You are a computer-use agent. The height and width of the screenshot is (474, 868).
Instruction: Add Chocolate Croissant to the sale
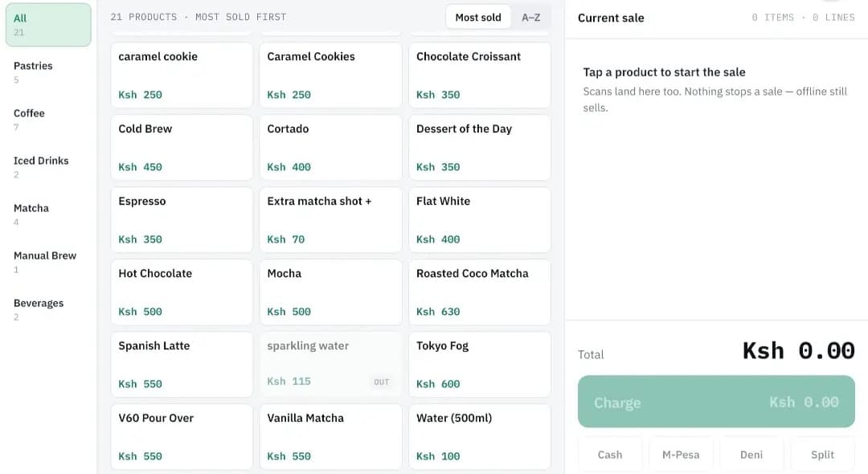click(x=479, y=76)
